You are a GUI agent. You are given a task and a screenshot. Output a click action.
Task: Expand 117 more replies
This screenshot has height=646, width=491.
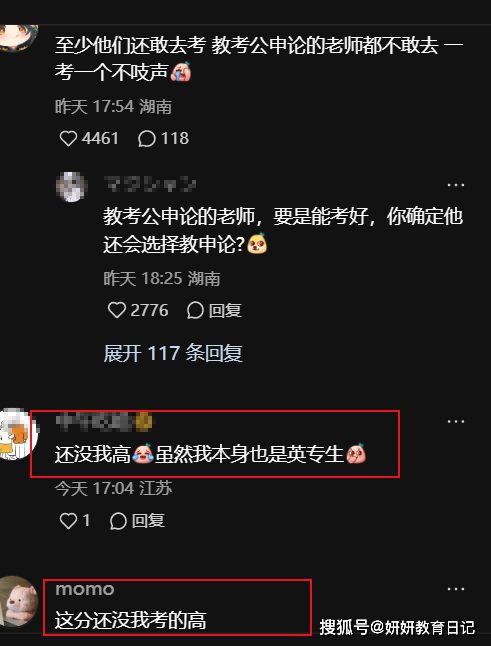(173, 353)
